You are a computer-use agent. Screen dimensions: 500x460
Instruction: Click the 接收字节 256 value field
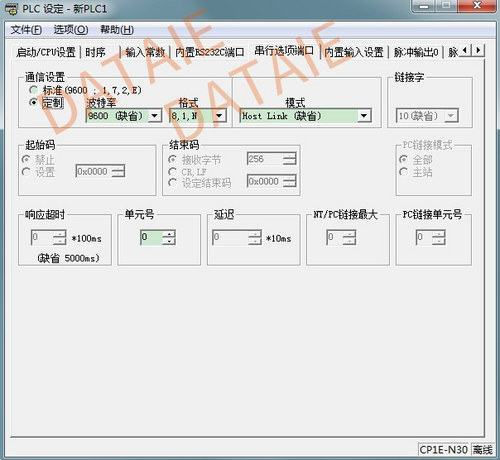265,159
